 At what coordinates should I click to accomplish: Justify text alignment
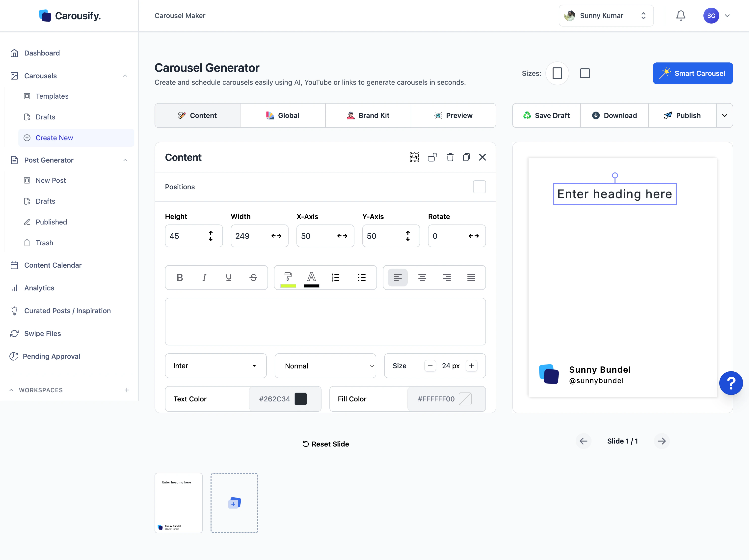[471, 278]
